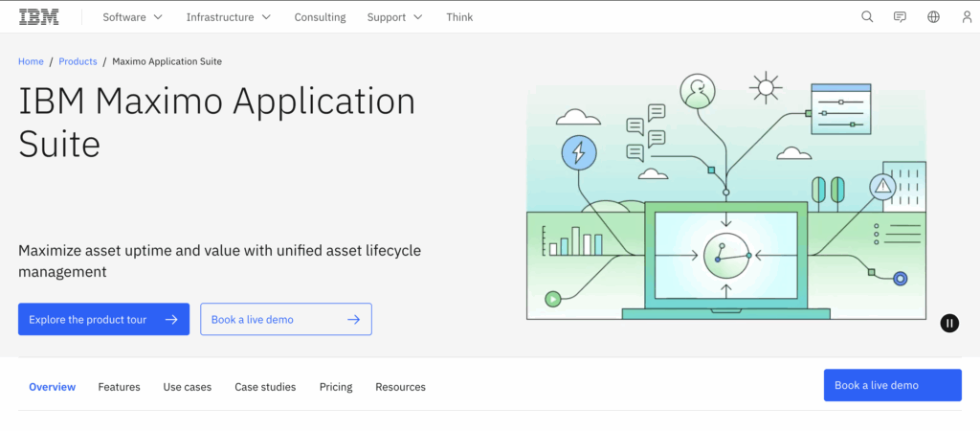Click the outlined Book a live demo button
This screenshot has width=980, height=431.
point(286,319)
